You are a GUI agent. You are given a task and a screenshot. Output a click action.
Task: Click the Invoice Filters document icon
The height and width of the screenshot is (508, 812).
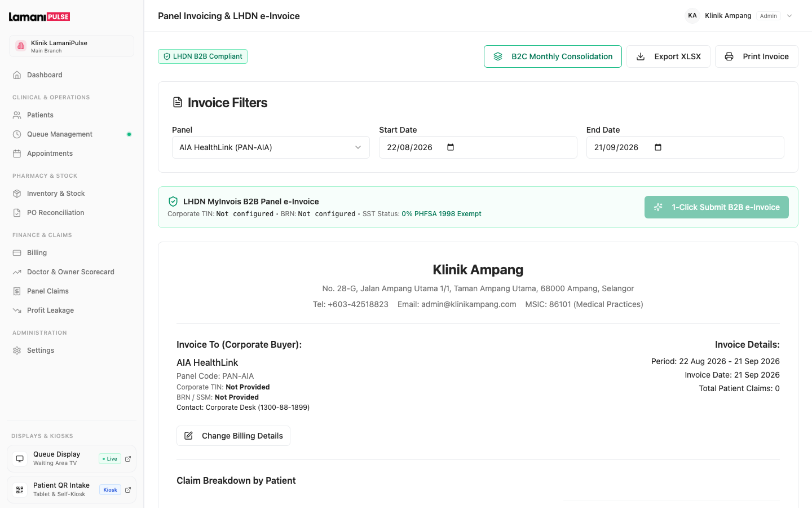[x=178, y=102]
